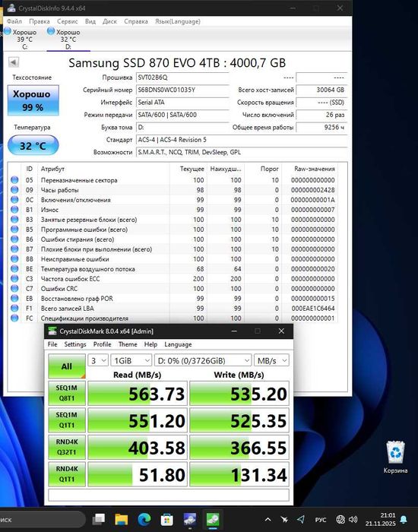Click status circle for attribute BE
Viewport: 418px width, 532px height.
(14, 269)
